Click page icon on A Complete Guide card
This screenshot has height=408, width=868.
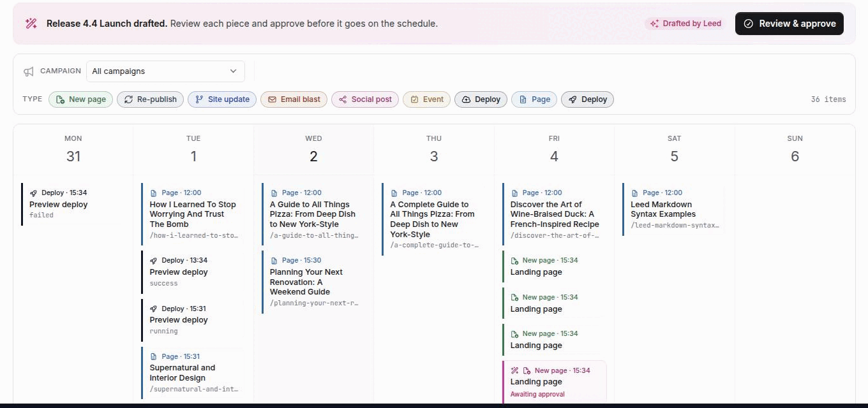click(x=394, y=193)
